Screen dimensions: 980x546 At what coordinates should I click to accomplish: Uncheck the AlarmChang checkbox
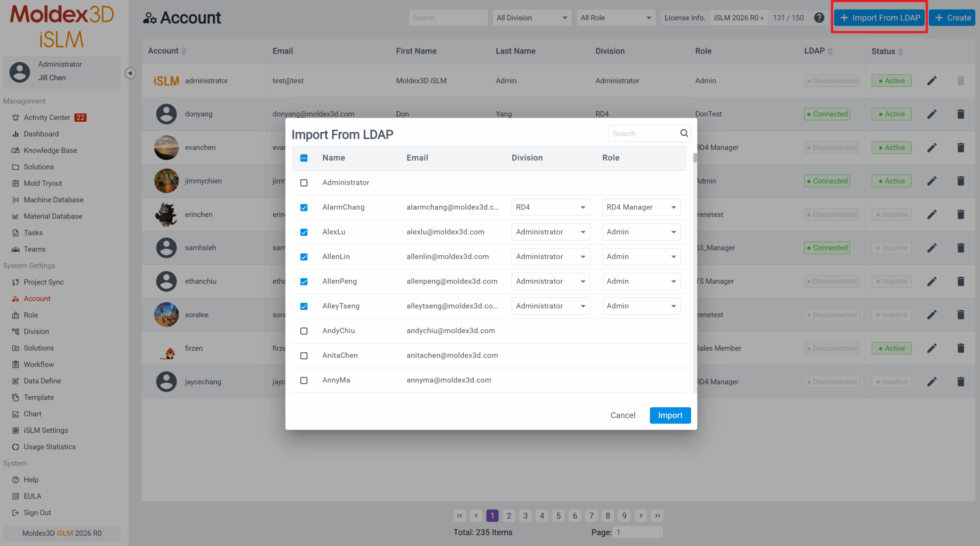[304, 207]
